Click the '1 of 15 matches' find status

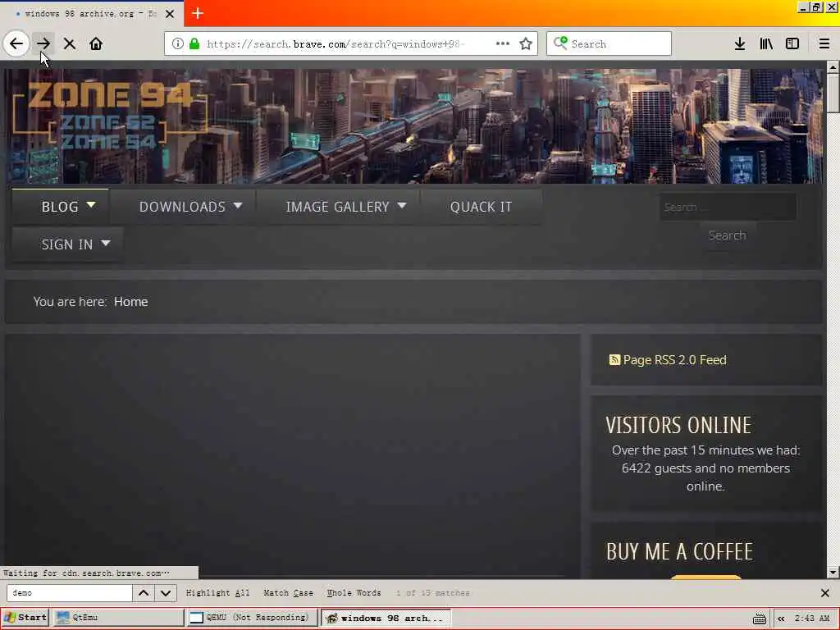click(433, 593)
